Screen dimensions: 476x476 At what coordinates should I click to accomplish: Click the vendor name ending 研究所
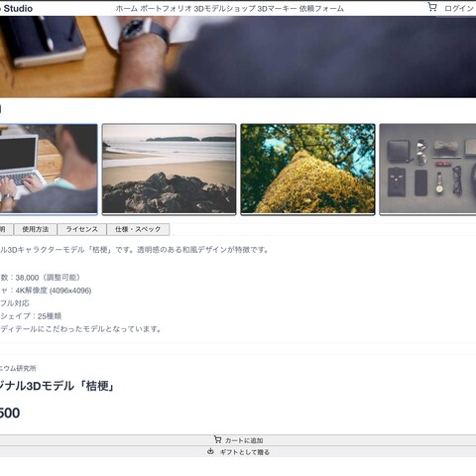click(x=18, y=368)
